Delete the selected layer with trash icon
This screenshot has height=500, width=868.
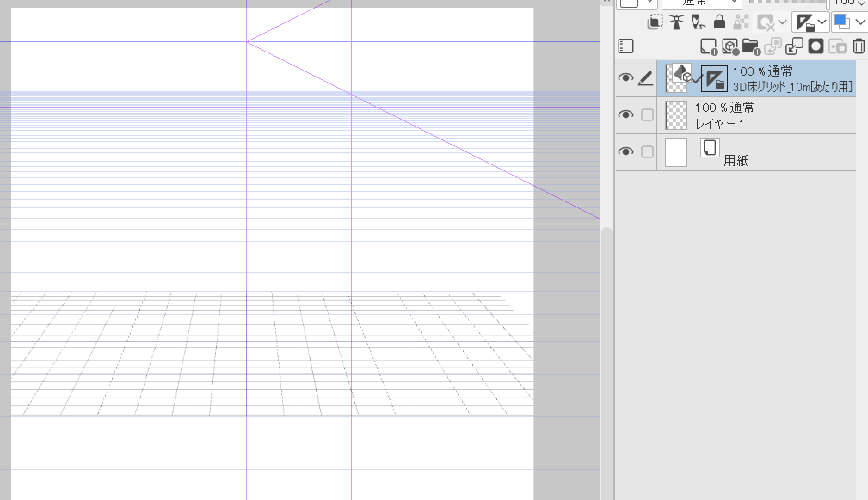tap(859, 46)
